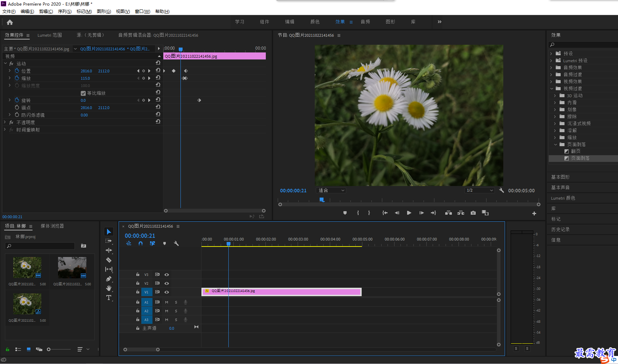The height and width of the screenshot is (364, 618).
Task: Switch Project panel to icon view
Action: click(x=29, y=349)
